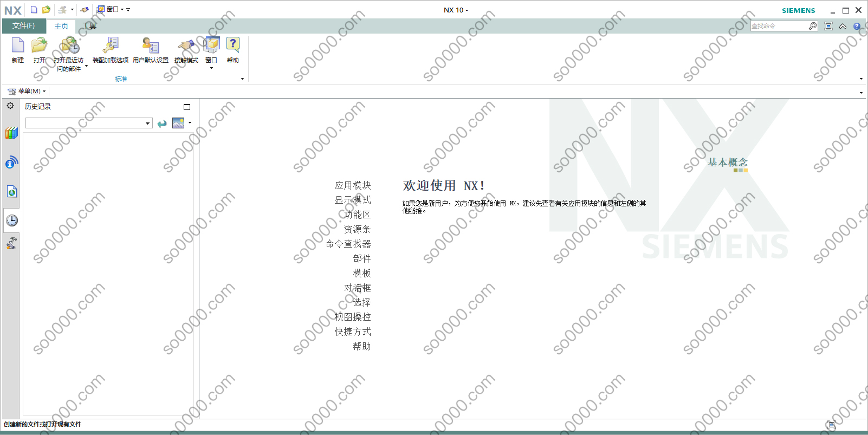Screen dimensions: 868x435
Task: Click quick access New file icon
Action: (34, 9)
